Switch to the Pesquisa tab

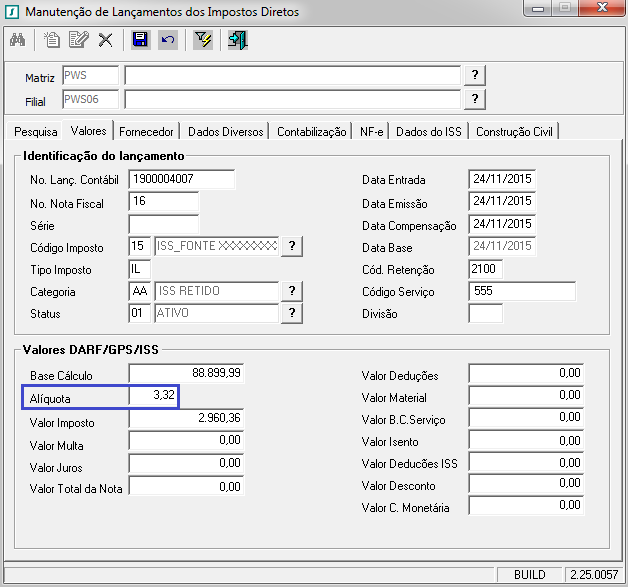[36, 132]
